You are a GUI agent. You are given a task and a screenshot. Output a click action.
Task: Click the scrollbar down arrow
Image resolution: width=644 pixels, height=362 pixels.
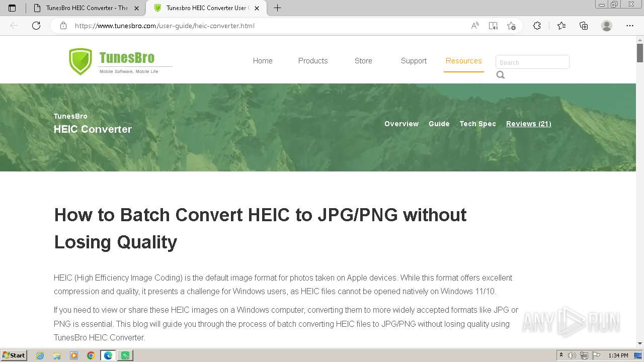click(x=640, y=343)
